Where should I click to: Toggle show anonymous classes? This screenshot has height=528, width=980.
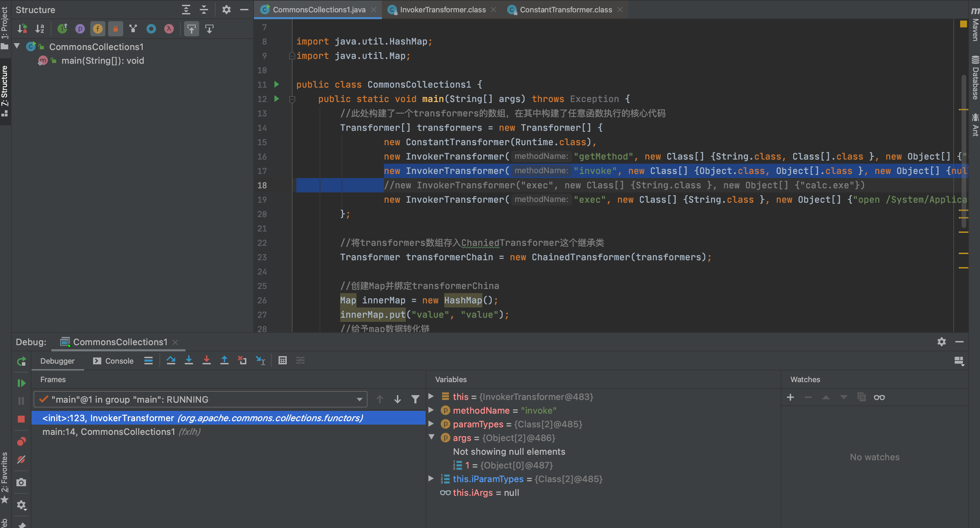(x=151, y=28)
